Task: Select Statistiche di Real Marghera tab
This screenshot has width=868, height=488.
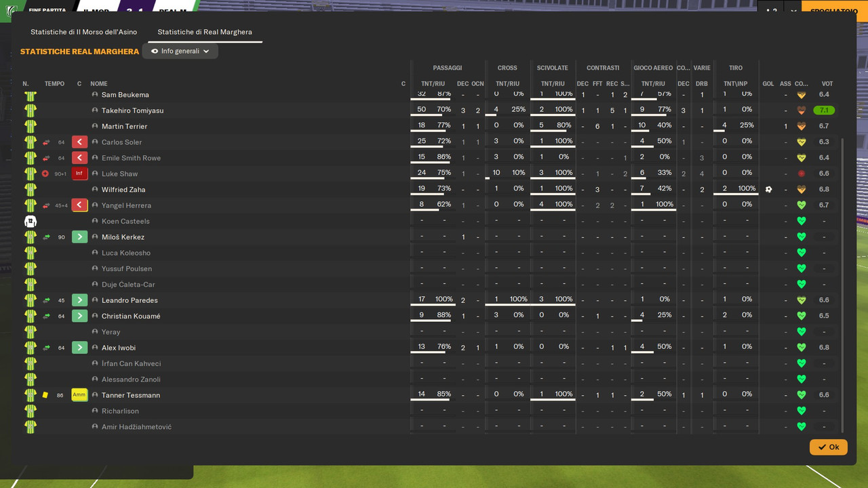Action: coord(205,32)
